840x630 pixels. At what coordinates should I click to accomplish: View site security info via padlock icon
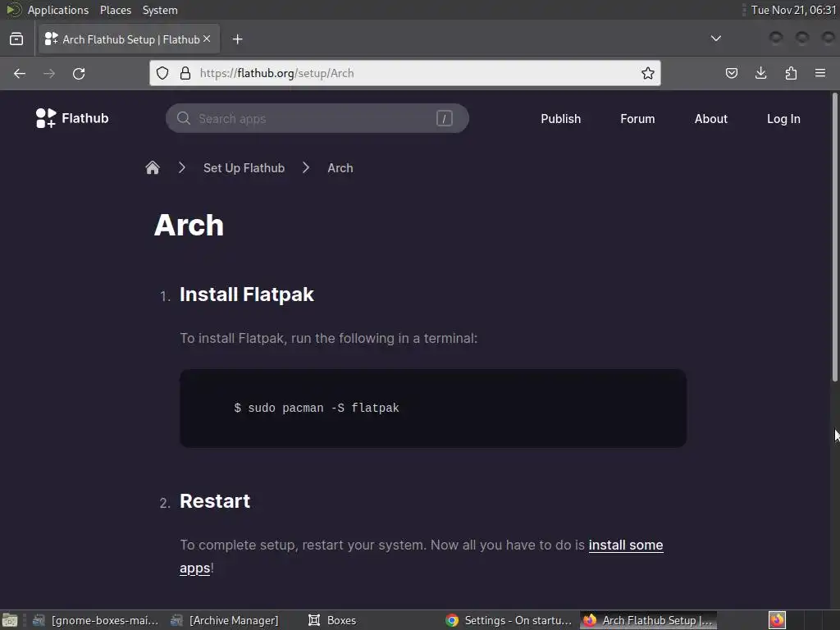click(x=185, y=73)
